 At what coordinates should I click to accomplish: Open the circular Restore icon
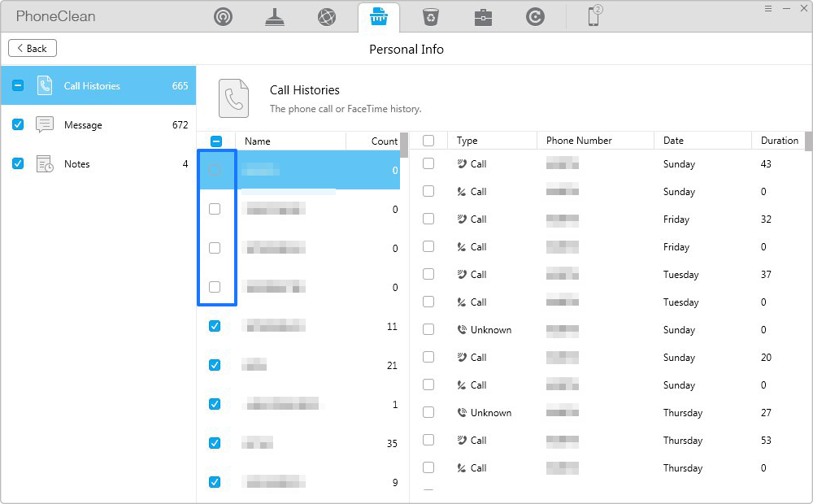tap(535, 16)
